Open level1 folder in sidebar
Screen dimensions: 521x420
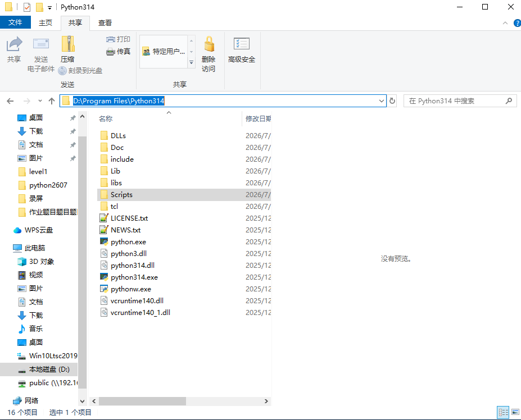click(38, 172)
